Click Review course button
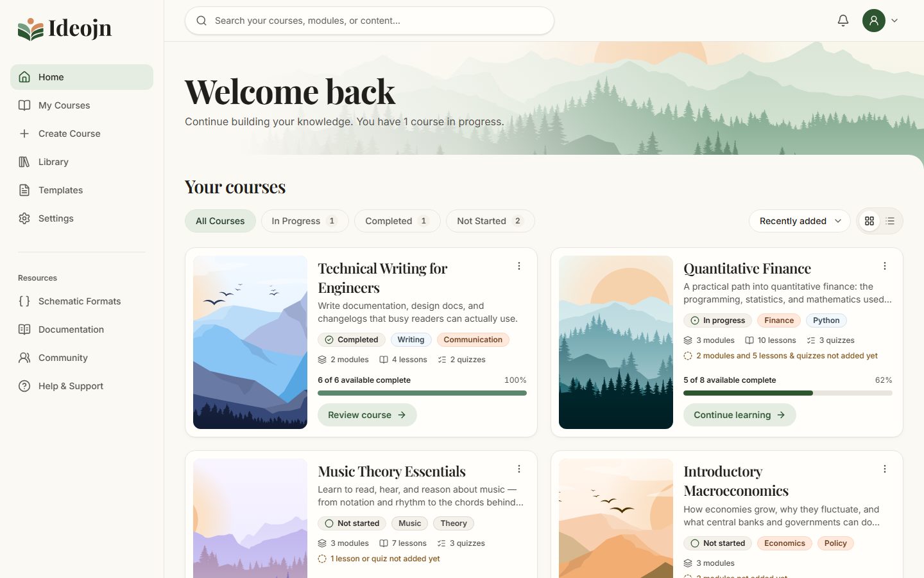924x578 pixels. click(x=367, y=415)
